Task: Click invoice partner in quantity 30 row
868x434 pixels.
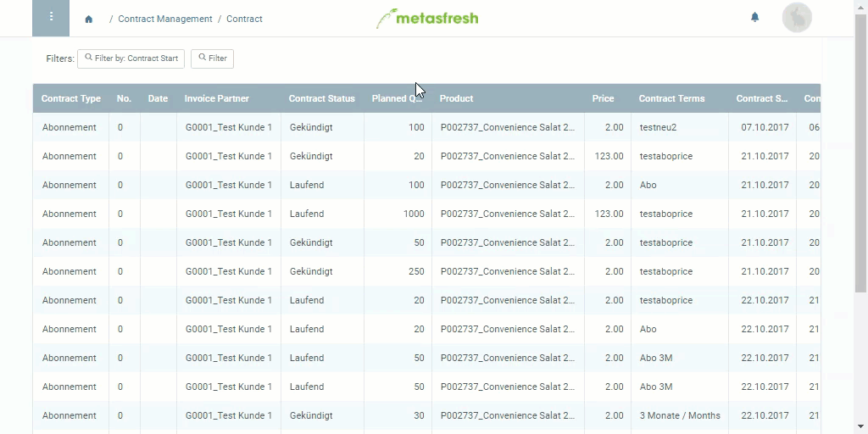Action: click(x=229, y=415)
